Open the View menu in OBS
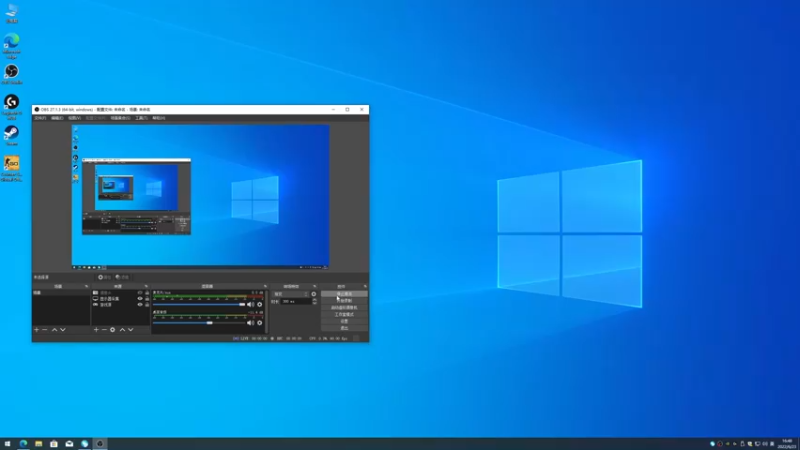This screenshot has height=450, width=800. click(x=74, y=118)
